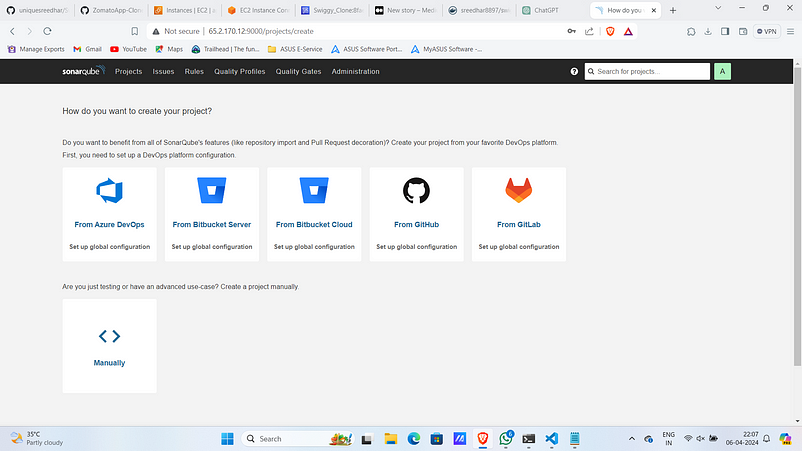This screenshot has width=802, height=451.
Task: Reload the page
Action: pos(47,31)
